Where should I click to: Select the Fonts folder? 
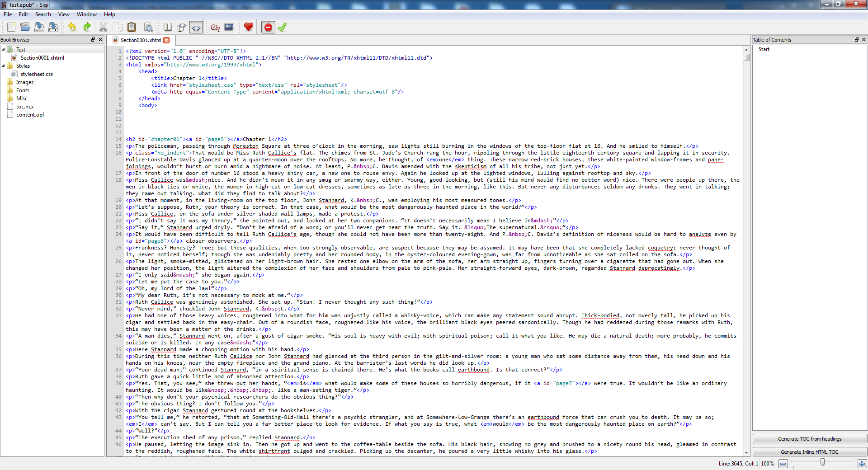point(23,90)
